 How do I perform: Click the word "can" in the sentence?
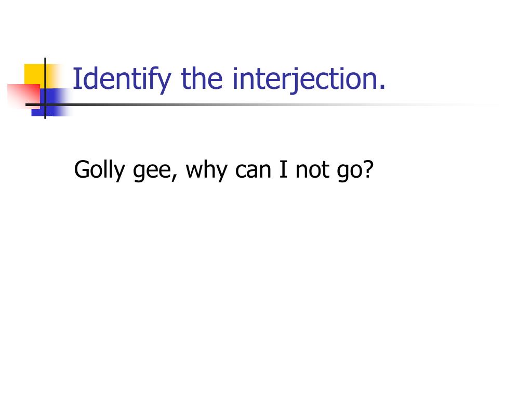click(x=253, y=170)
